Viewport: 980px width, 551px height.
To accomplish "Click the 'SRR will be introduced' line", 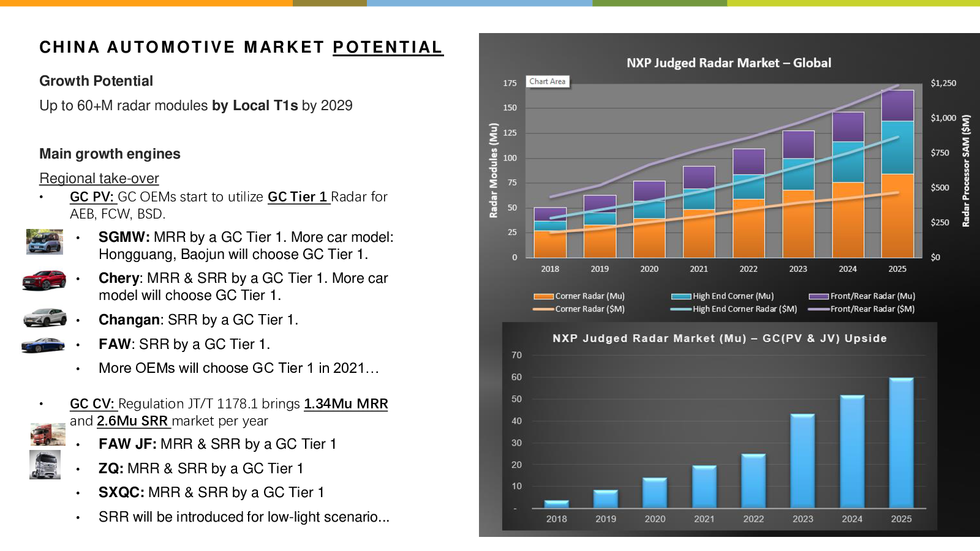I will [244, 517].
